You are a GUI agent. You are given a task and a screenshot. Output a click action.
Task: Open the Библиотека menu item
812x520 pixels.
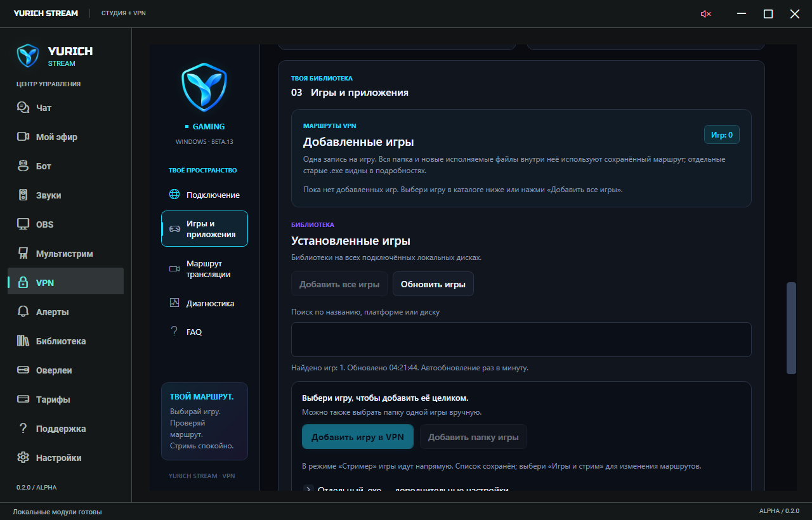(65, 341)
